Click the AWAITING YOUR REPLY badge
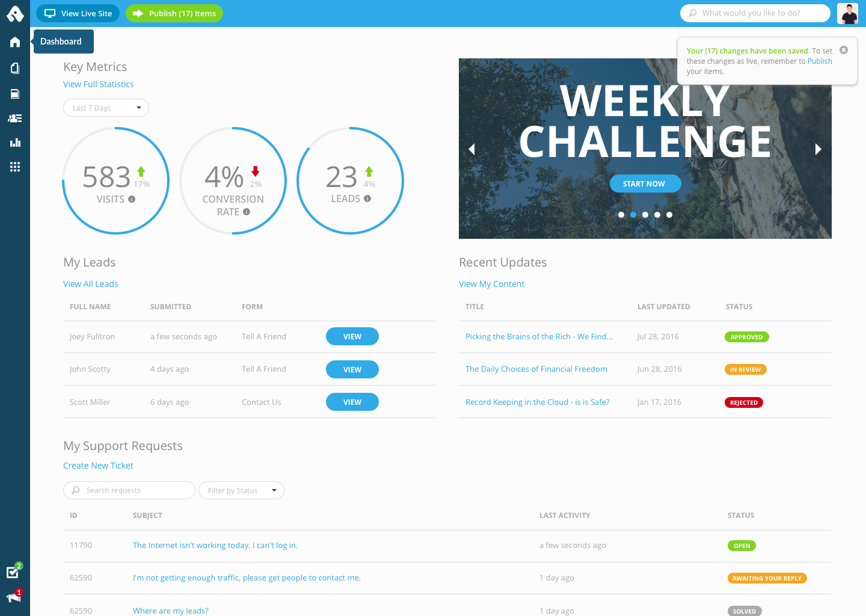This screenshot has width=866, height=616. [767, 578]
